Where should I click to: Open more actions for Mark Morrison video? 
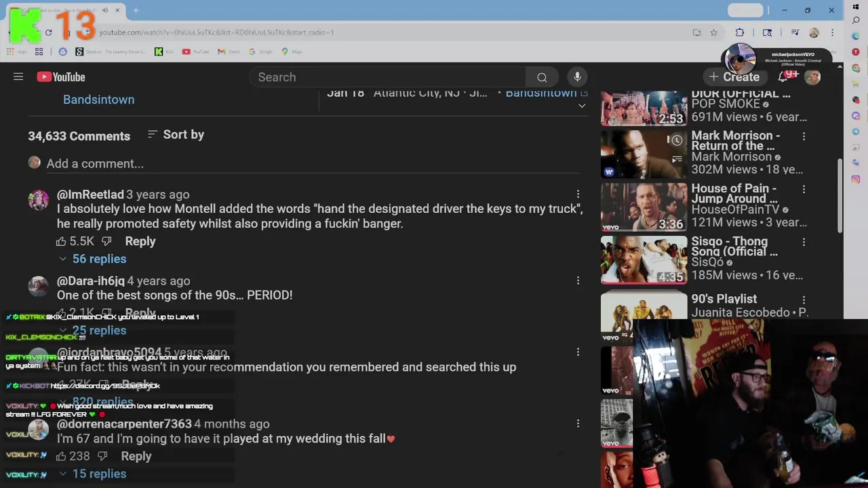(x=804, y=136)
